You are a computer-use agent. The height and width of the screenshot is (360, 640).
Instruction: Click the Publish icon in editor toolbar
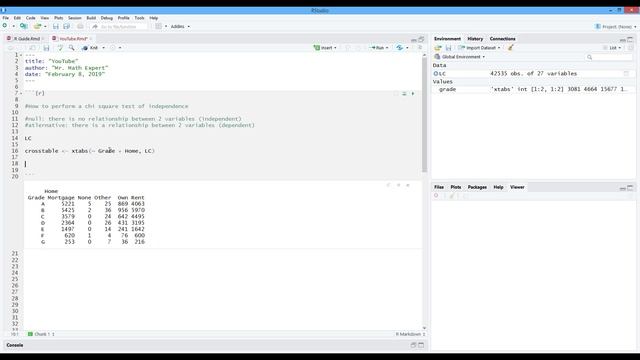(x=400, y=48)
